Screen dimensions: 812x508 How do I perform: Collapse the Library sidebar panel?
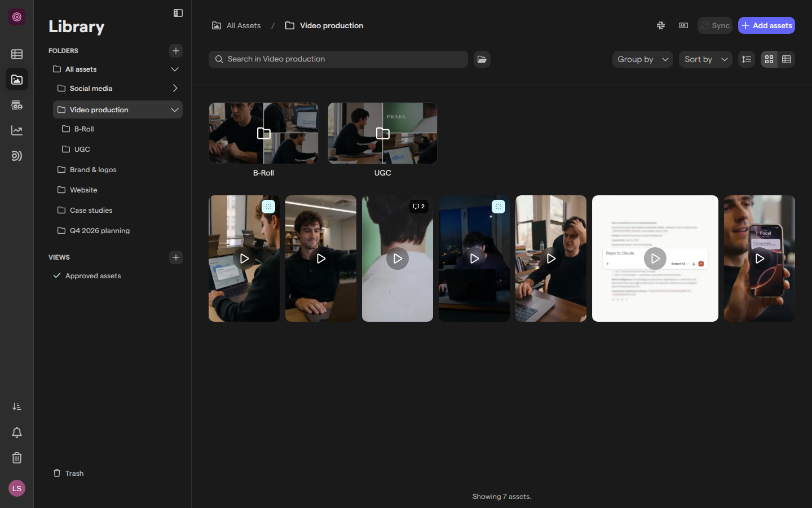[x=178, y=13]
